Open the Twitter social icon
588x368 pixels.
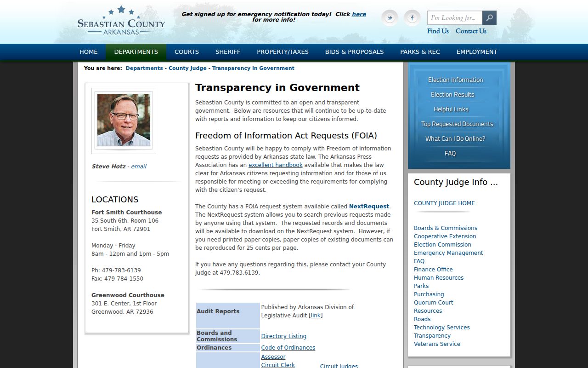(390, 18)
